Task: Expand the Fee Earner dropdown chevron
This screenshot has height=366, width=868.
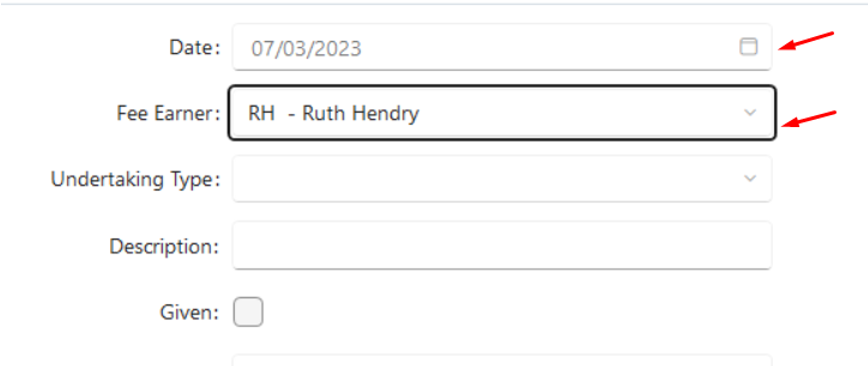Action: pyautogui.click(x=750, y=112)
